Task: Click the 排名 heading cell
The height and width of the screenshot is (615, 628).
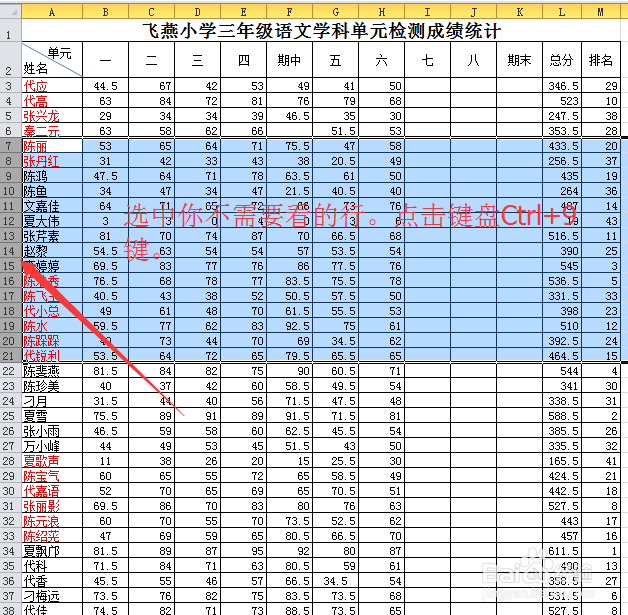Action: click(600, 60)
